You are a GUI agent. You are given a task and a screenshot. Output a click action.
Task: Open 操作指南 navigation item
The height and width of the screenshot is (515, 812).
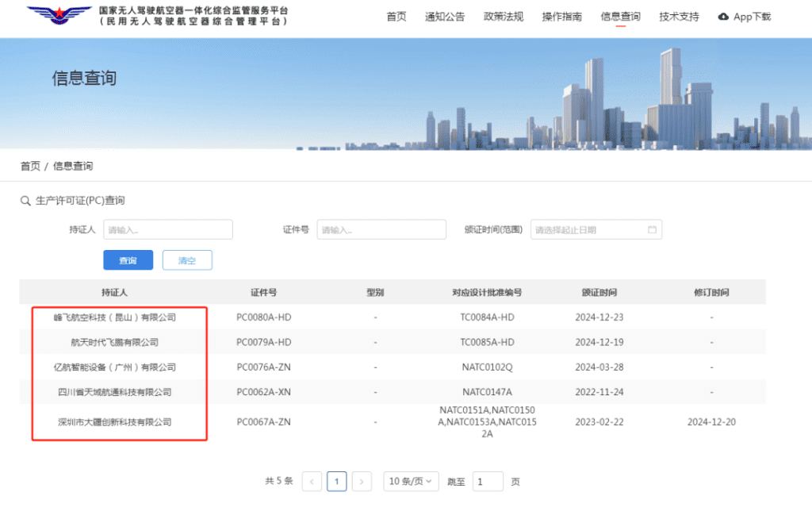(561, 17)
